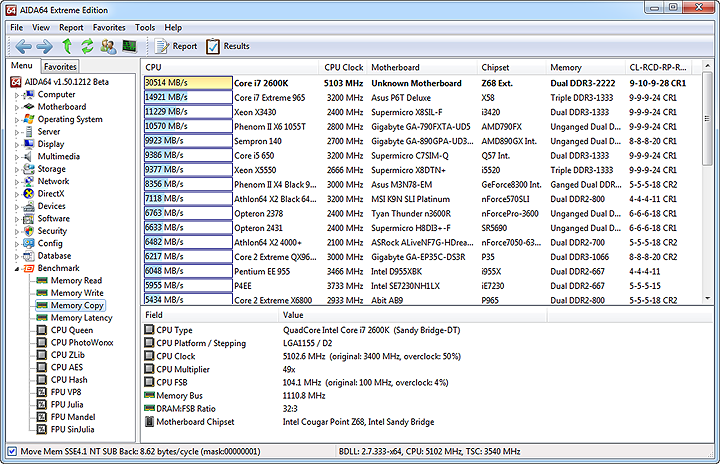Click the green Refresh toolbar icon
The height and width of the screenshot is (464, 720).
point(87,46)
